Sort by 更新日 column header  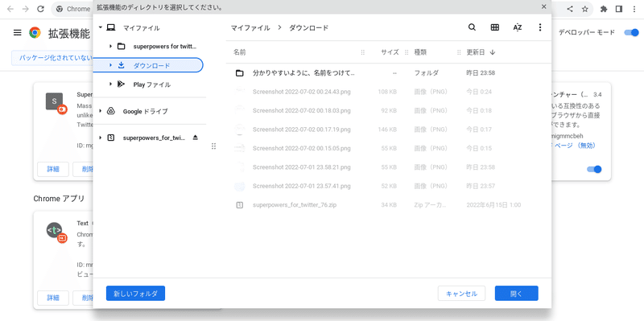pyautogui.click(x=481, y=52)
